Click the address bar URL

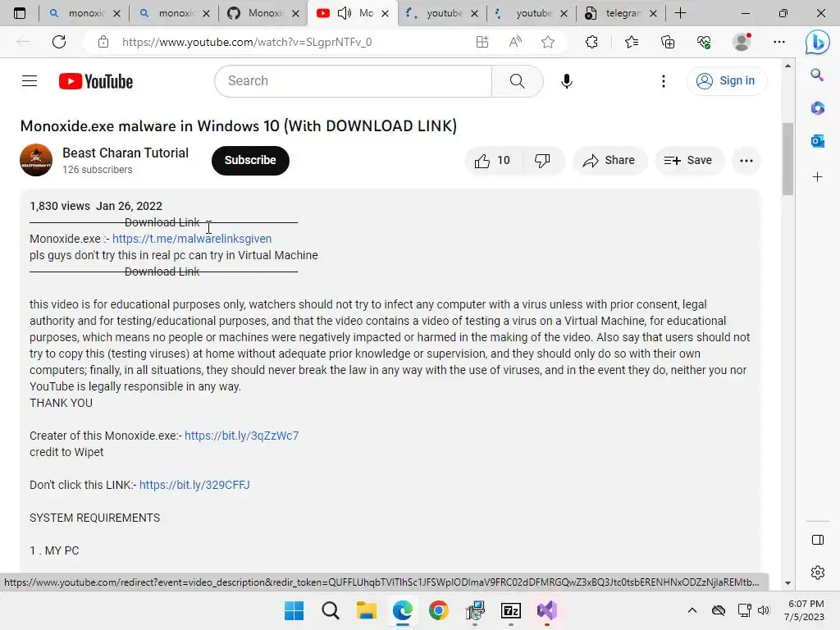(x=247, y=42)
